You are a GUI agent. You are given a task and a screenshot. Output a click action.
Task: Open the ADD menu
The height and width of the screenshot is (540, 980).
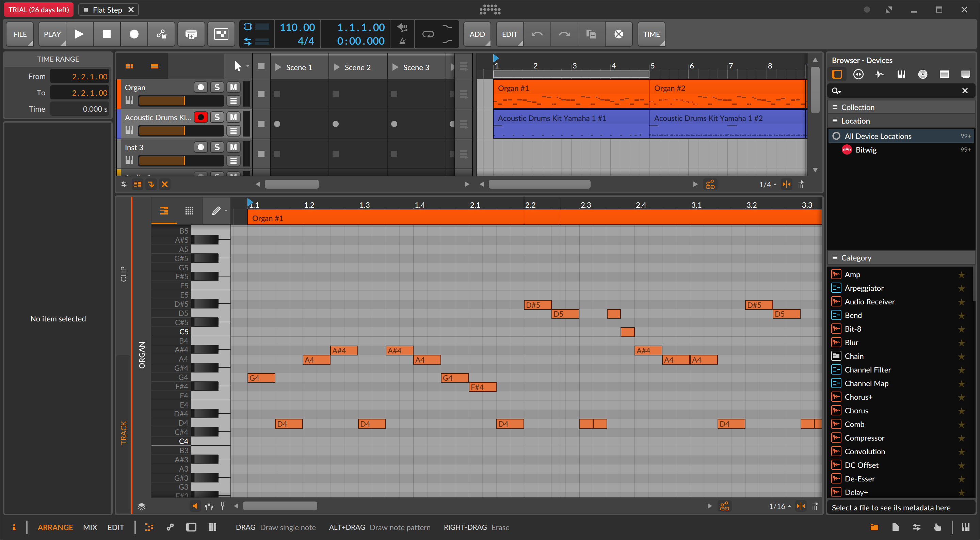pos(477,34)
